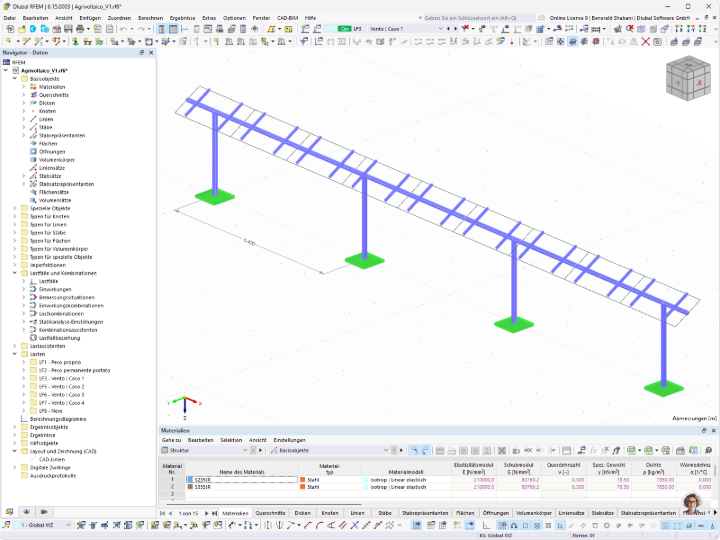Click the Bearbeiten item in Materialien panel
Viewport: 720px width, 540px height.
(x=200, y=440)
